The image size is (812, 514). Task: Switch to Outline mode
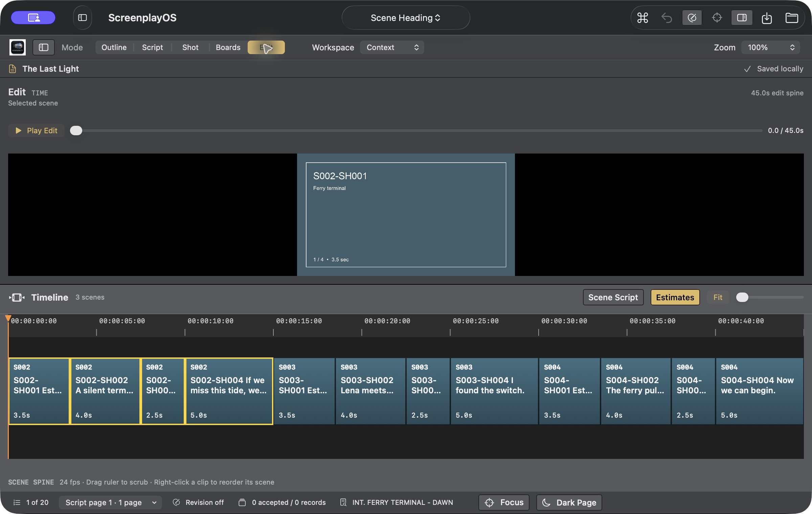point(114,47)
